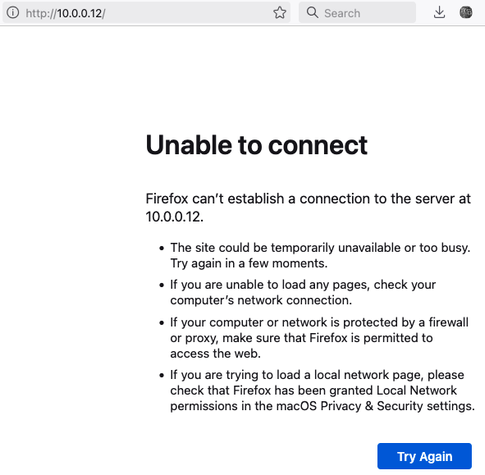Click the 'Unable to connect' heading
The width and height of the screenshot is (485, 475).
click(x=256, y=145)
